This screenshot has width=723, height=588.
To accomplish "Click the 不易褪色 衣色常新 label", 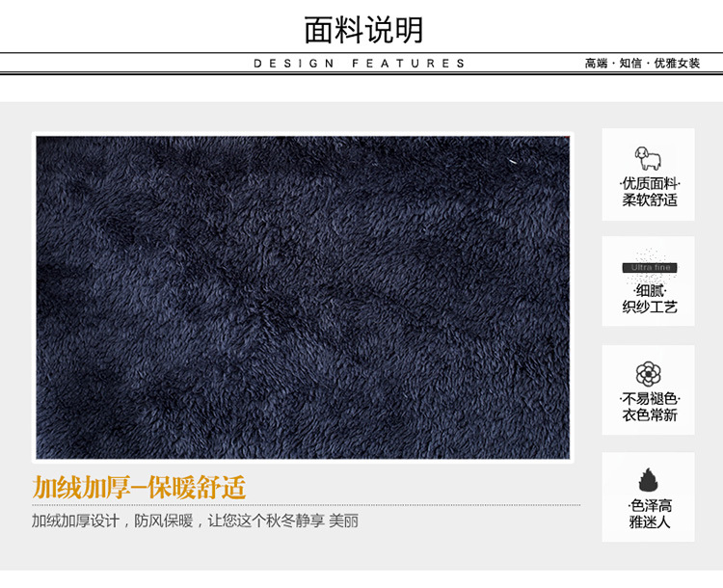I will pos(649,407).
